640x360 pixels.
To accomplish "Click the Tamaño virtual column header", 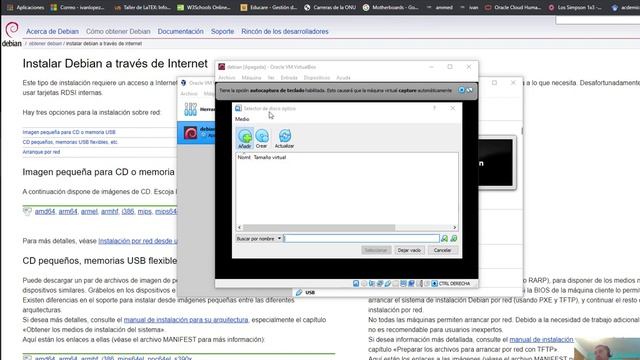I will [x=270, y=157].
